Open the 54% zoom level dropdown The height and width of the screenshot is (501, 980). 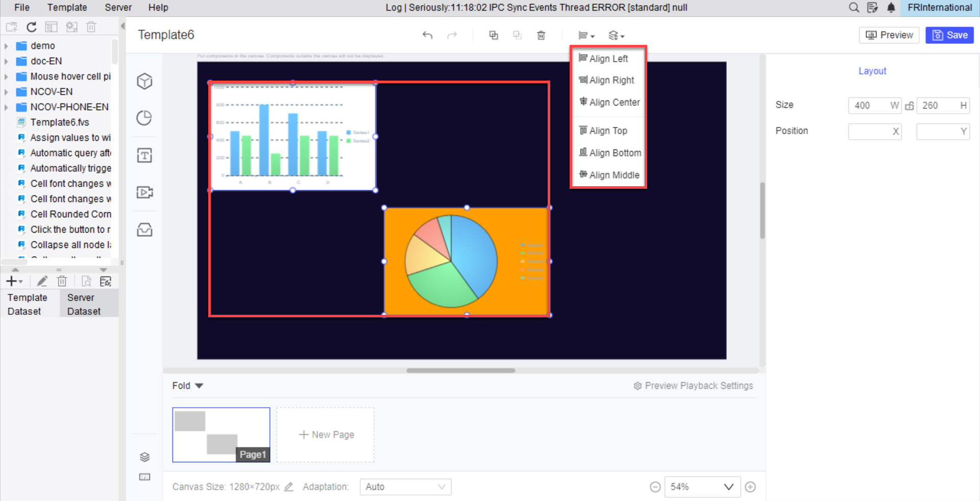pyautogui.click(x=702, y=487)
